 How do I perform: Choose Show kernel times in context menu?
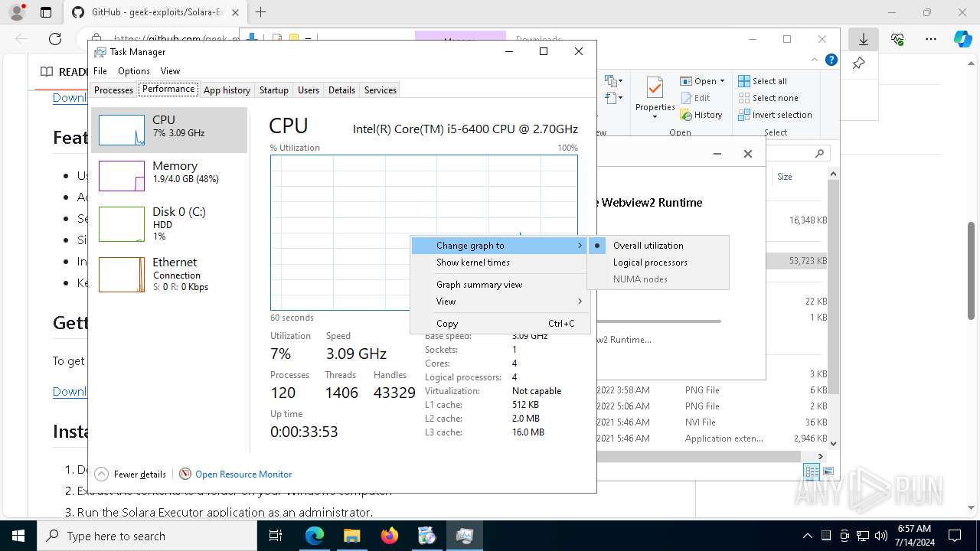pos(499,262)
